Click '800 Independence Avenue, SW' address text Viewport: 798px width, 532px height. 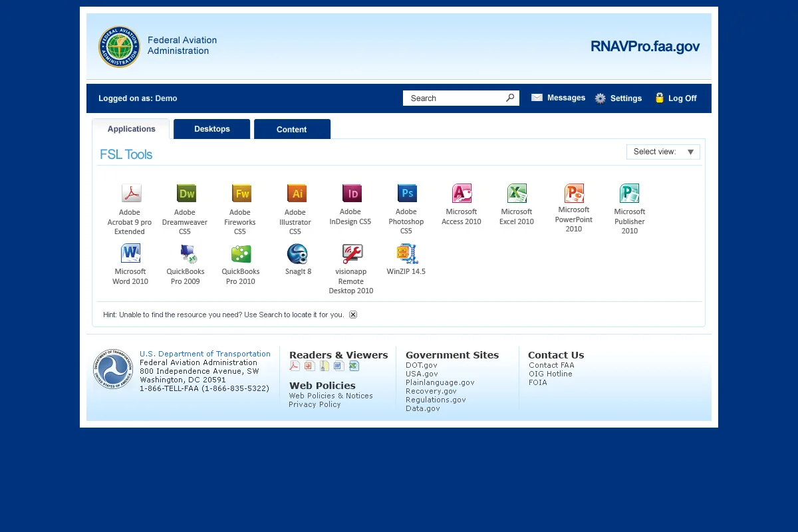point(199,371)
